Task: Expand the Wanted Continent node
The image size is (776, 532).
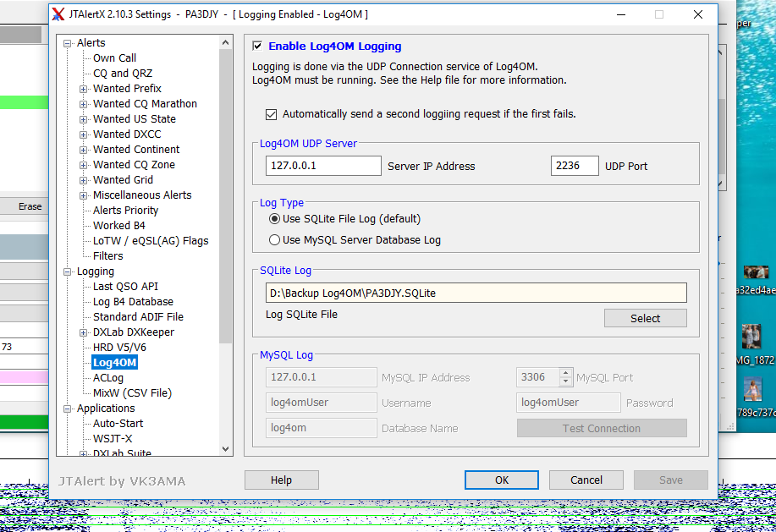Action: tap(84, 150)
